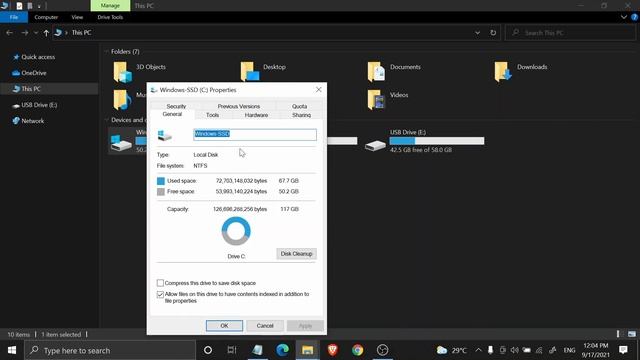This screenshot has height=360, width=640.
Task: Click the Quick access star icon
Action: [x=16, y=57]
